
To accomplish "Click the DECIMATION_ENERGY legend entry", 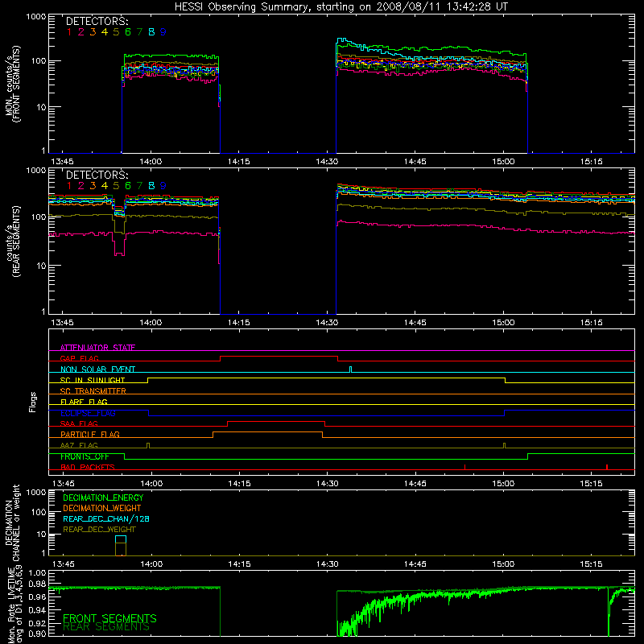I will 103,497.
